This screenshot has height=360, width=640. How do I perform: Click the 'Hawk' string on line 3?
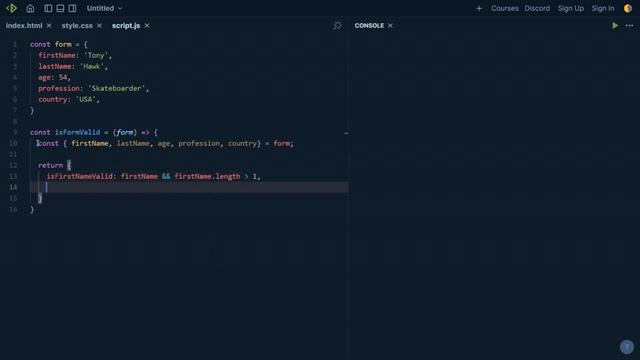[x=92, y=66]
